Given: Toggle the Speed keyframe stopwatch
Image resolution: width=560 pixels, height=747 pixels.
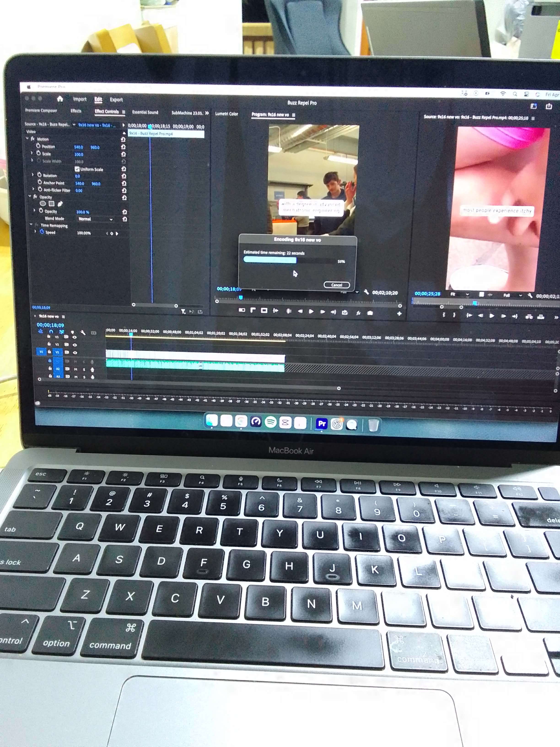Looking at the screenshot, I should (42, 232).
